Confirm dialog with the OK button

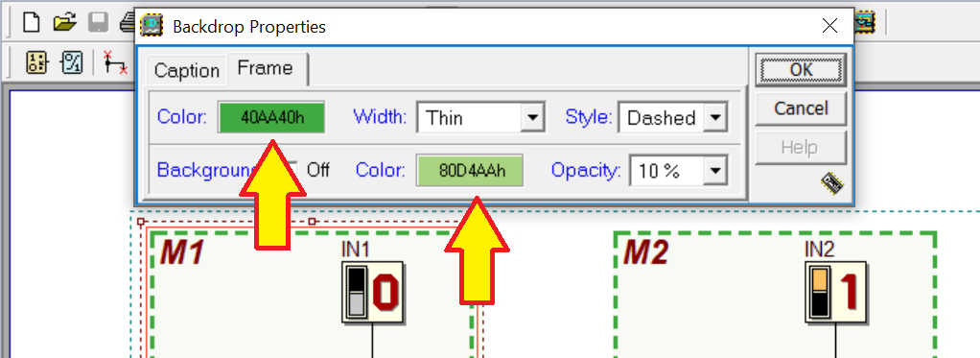pyautogui.click(x=801, y=69)
